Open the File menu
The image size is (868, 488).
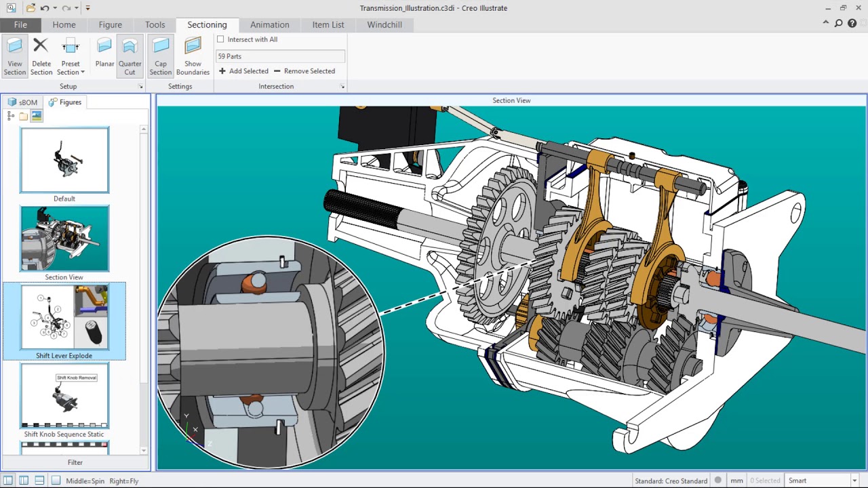[x=20, y=25]
